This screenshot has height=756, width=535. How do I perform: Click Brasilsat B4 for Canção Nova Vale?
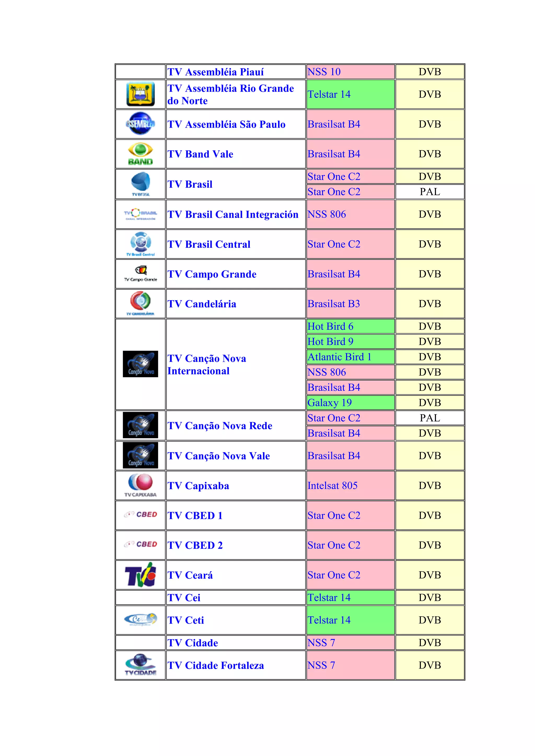(x=334, y=455)
